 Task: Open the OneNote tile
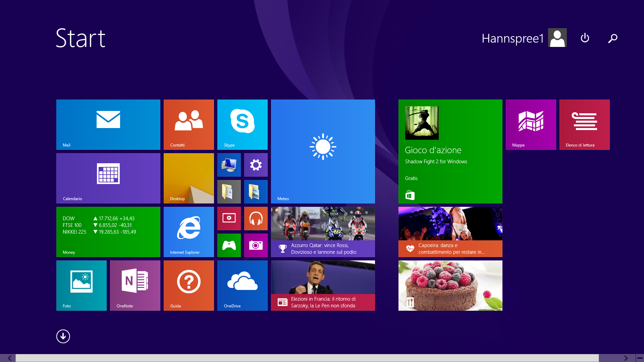(x=135, y=285)
